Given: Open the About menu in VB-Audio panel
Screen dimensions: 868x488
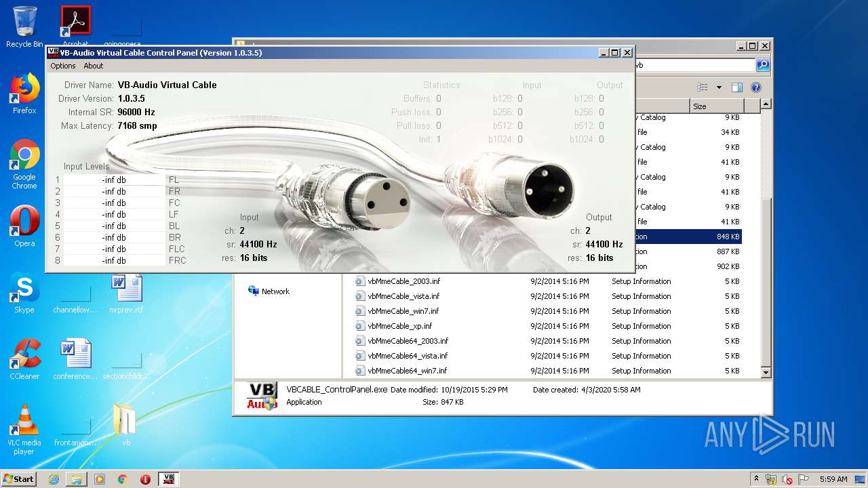Looking at the screenshot, I should click(94, 66).
